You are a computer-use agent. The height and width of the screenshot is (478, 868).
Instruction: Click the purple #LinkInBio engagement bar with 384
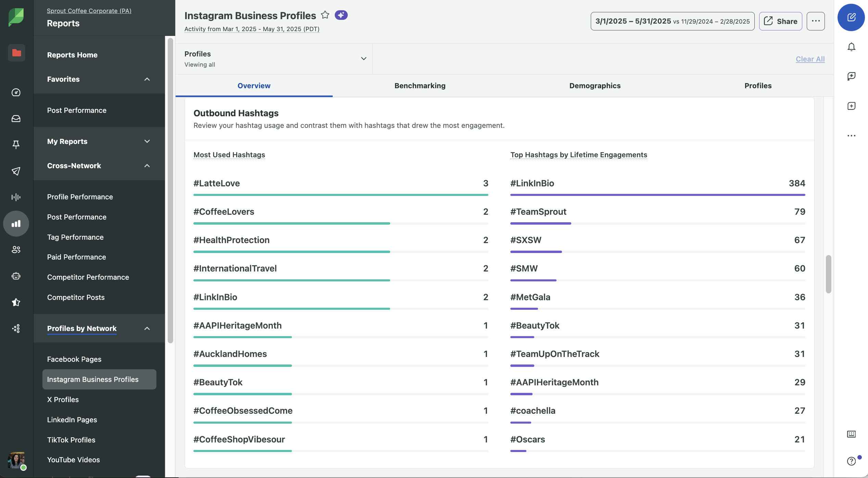click(x=658, y=195)
